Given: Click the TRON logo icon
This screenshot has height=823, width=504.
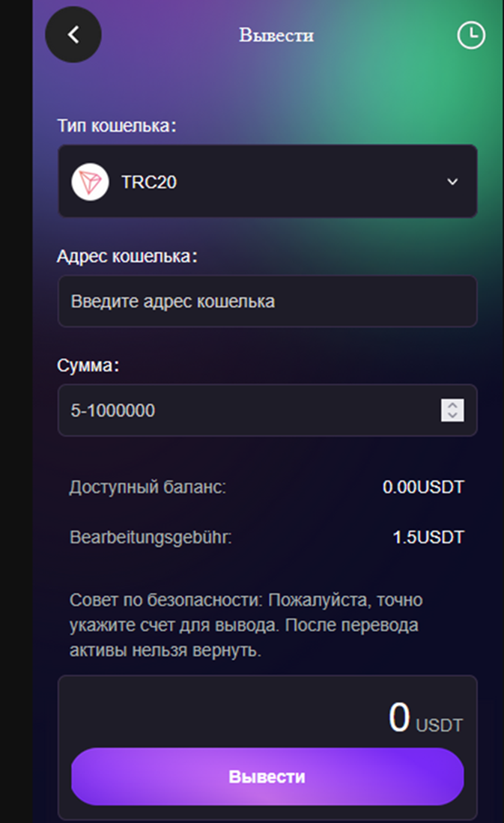Looking at the screenshot, I should point(90,182).
